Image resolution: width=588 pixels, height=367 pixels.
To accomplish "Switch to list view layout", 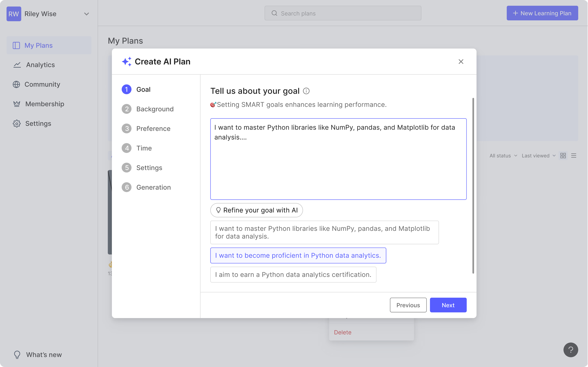I will point(574,156).
